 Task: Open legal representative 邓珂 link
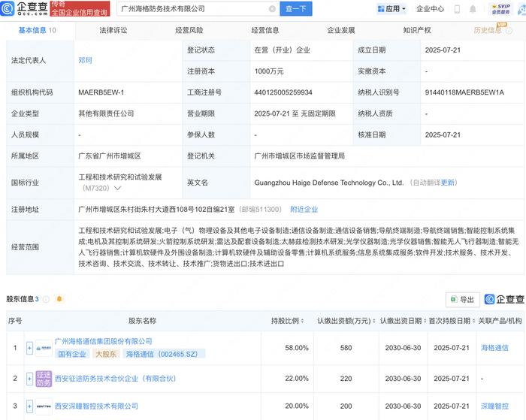85,61
